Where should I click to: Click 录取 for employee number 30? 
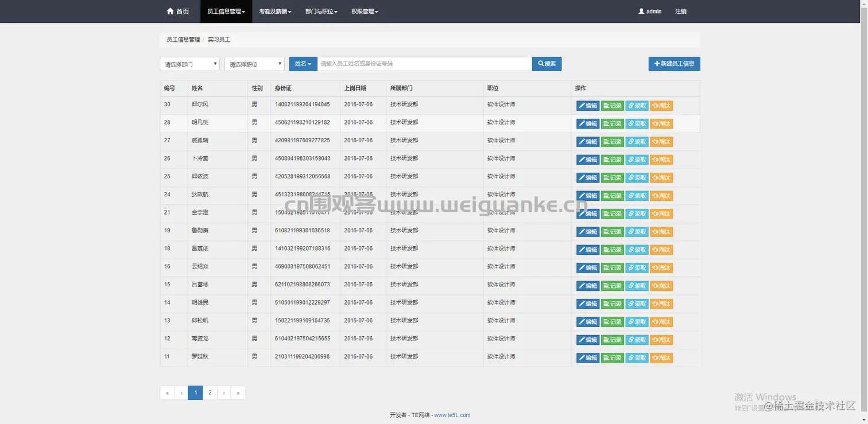pyautogui.click(x=637, y=106)
